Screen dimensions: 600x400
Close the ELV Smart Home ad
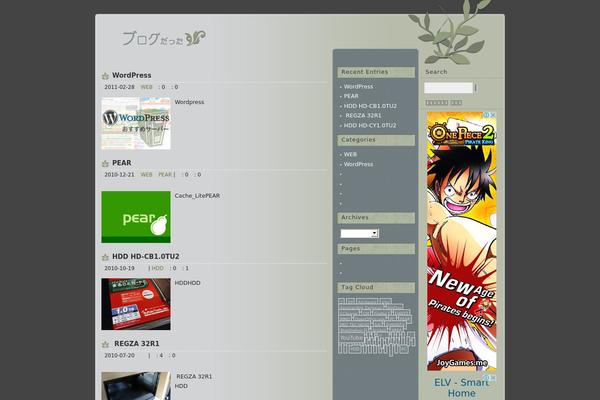493,377
